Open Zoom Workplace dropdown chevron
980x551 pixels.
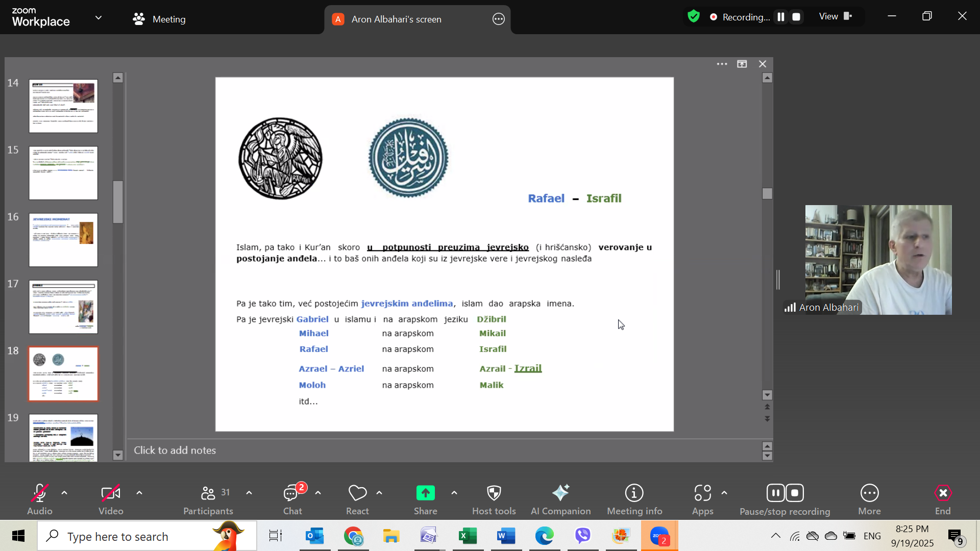tap(99, 18)
